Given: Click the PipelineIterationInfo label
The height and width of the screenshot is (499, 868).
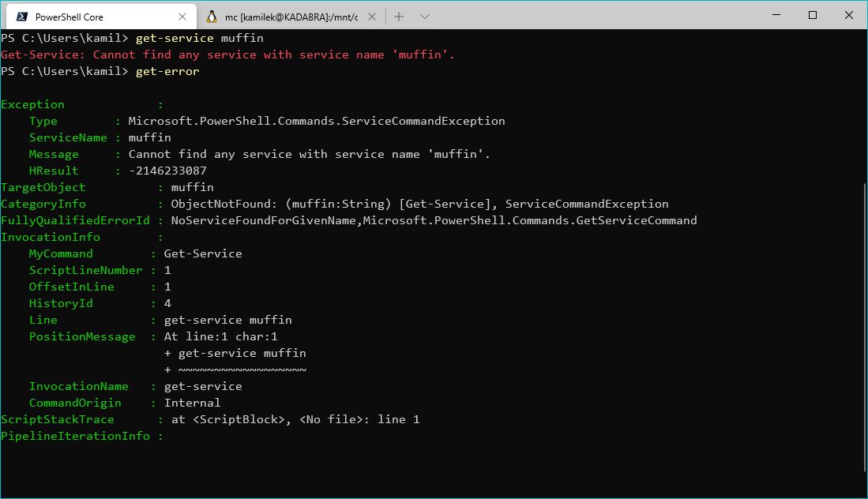Looking at the screenshot, I should coord(75,436).
